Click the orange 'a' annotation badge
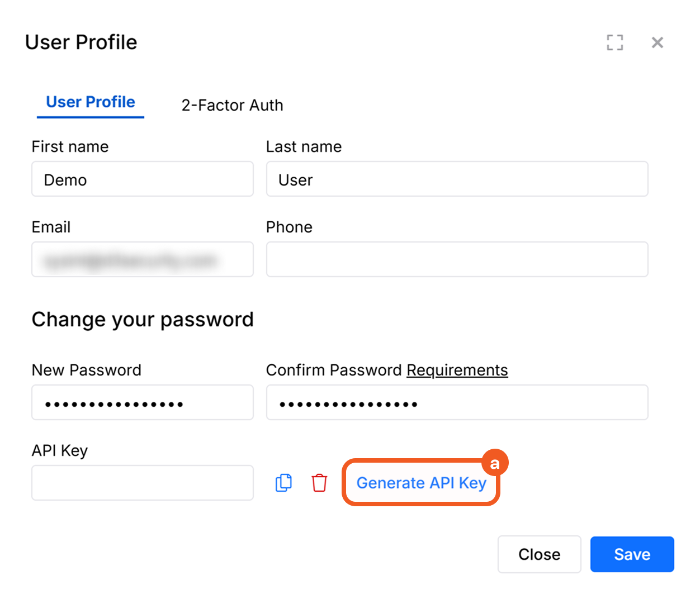Viewport: 700px width, 599px height. tap(495, 463)
